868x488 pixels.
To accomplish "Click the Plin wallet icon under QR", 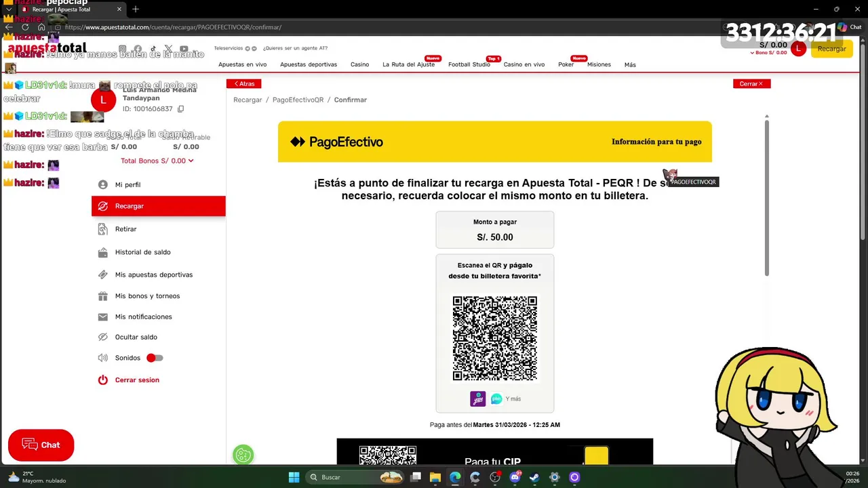I will coord(496,399).
